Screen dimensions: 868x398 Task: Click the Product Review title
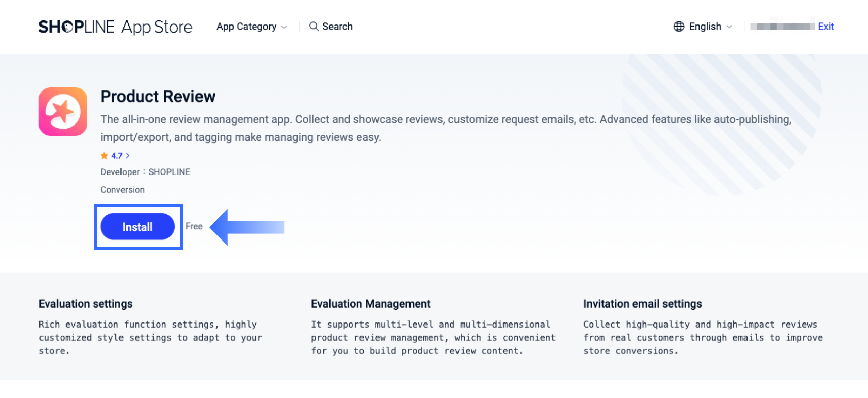158,96
